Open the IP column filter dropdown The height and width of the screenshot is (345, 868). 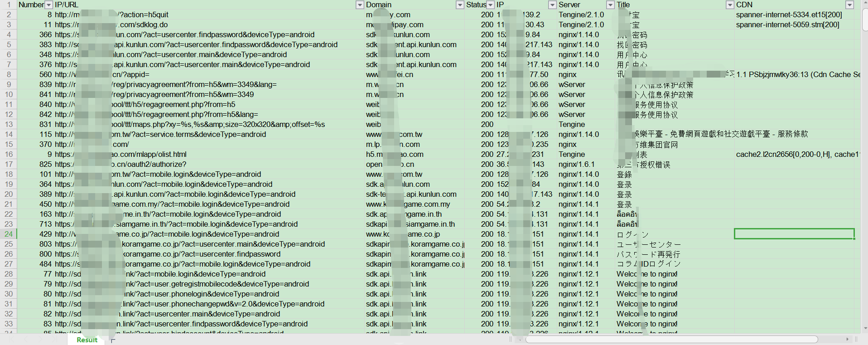(x=552, y=5)
